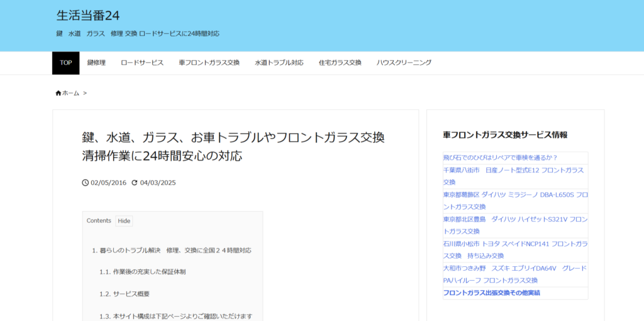This screenshot has width=644, height=321.
Task: Click the published date 02/05/2016
Action: click(108, 183)
